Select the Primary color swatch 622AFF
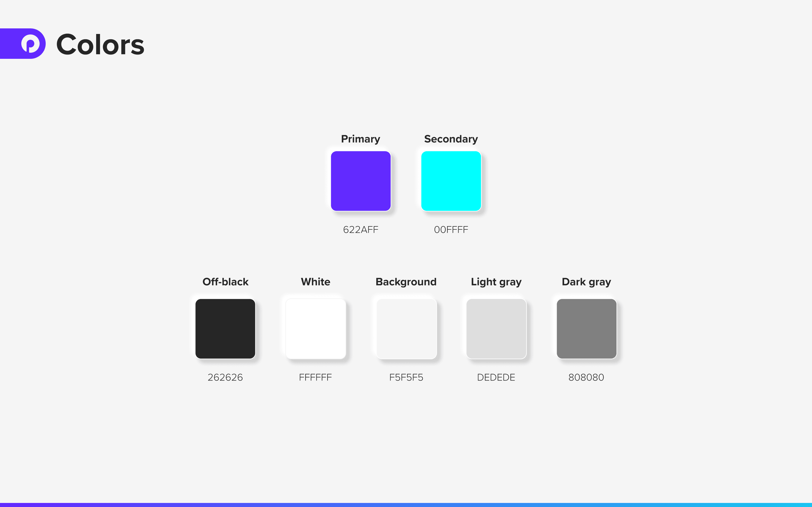Viewport: 812px width, 507px height. coord(361,180)
